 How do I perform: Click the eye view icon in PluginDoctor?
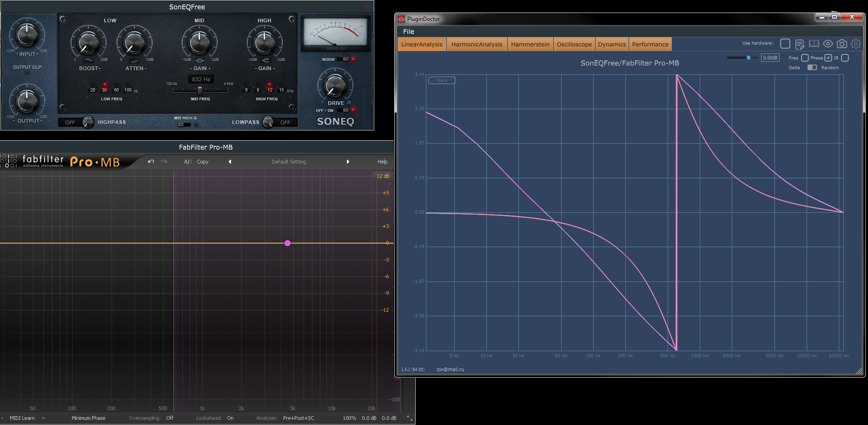pyautogui.click(x=828, y=44)
